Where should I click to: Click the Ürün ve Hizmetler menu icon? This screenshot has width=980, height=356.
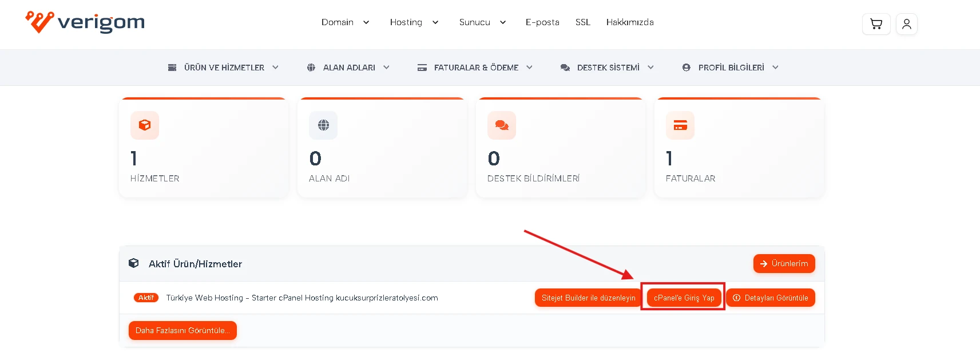[x=172, y=68]
